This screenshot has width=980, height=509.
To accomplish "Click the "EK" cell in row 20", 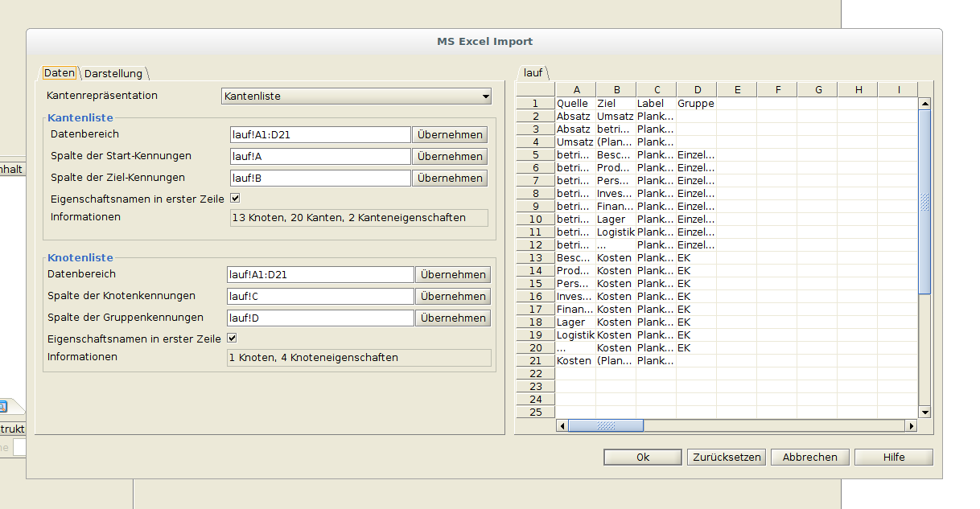I will pos(697,347).
